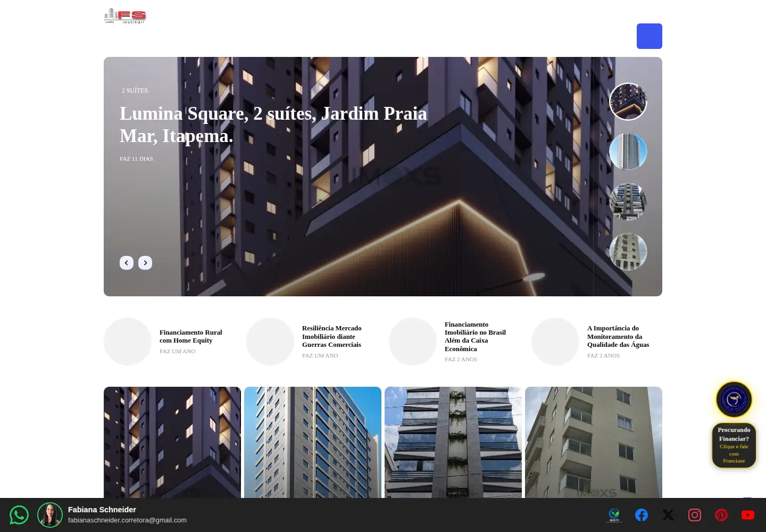Click the round financing badge icon
766x532 pixels.
tap(734, 399)
